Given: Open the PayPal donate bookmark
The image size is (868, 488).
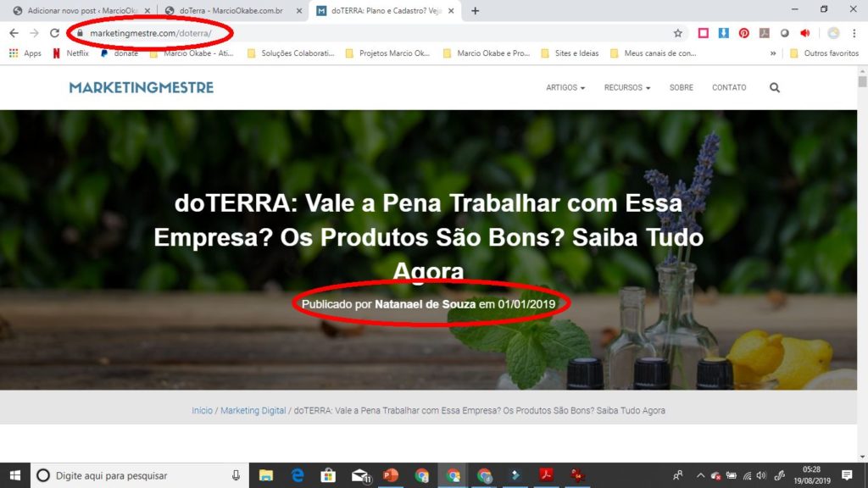Looking at the screenshot, I should (x=120, y=53).
